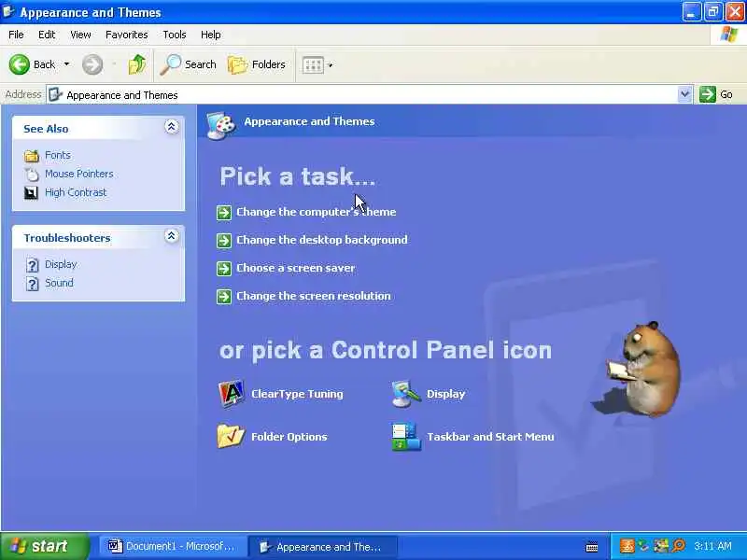The width and height of the screenshot is (747, 560).
Task: Open the Back history dropdown arrow
Action: point(66,64)
